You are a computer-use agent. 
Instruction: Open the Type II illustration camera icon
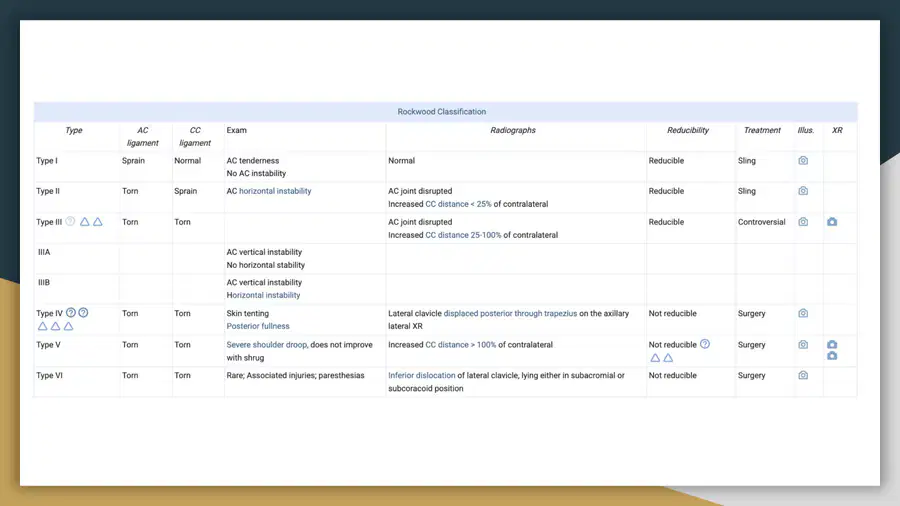point(803,191)
